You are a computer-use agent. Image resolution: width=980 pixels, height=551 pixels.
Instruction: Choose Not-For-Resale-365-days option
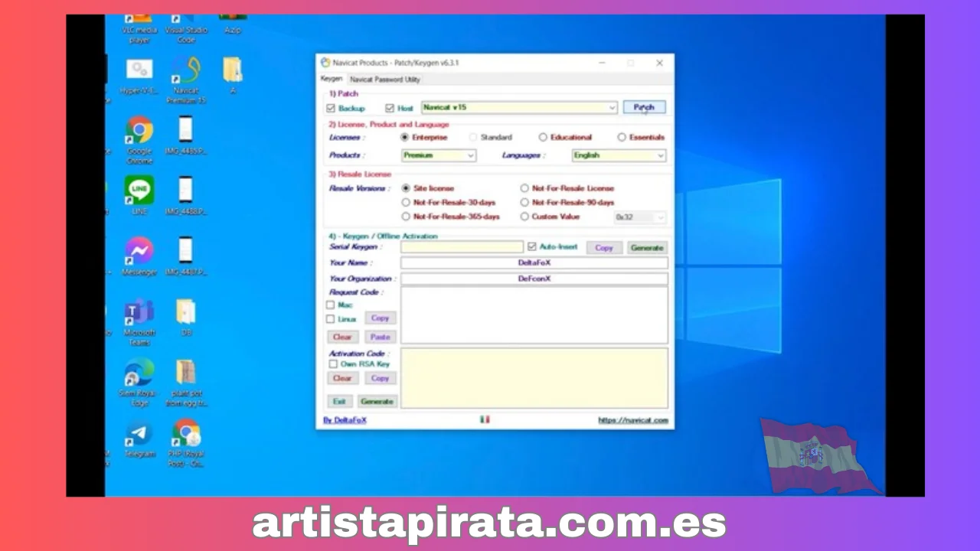pyautogui.click(x=406, y=217)
